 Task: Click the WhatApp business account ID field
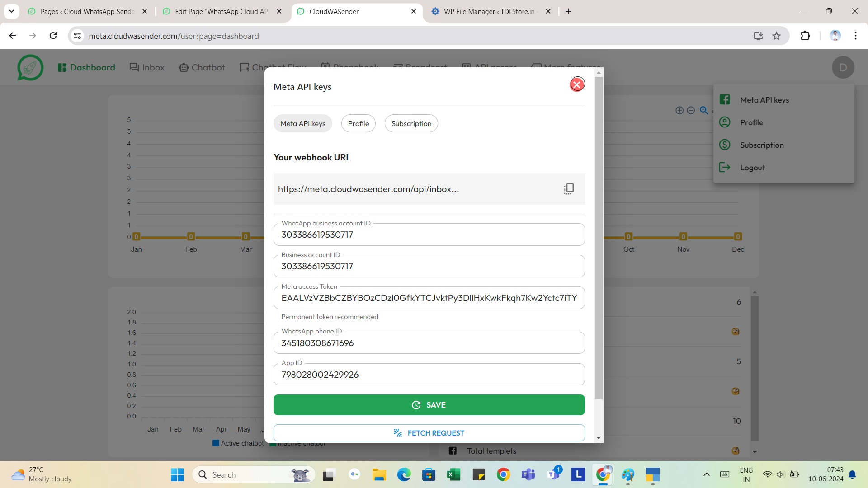click(429, 235)
